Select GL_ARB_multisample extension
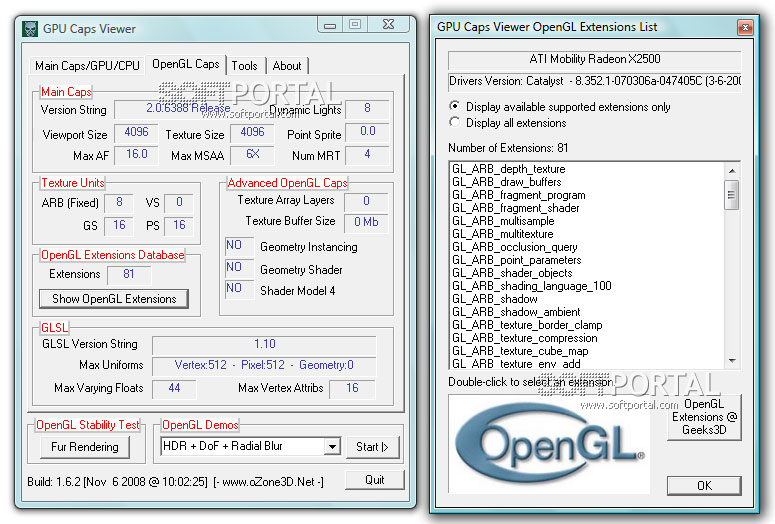 503,221
